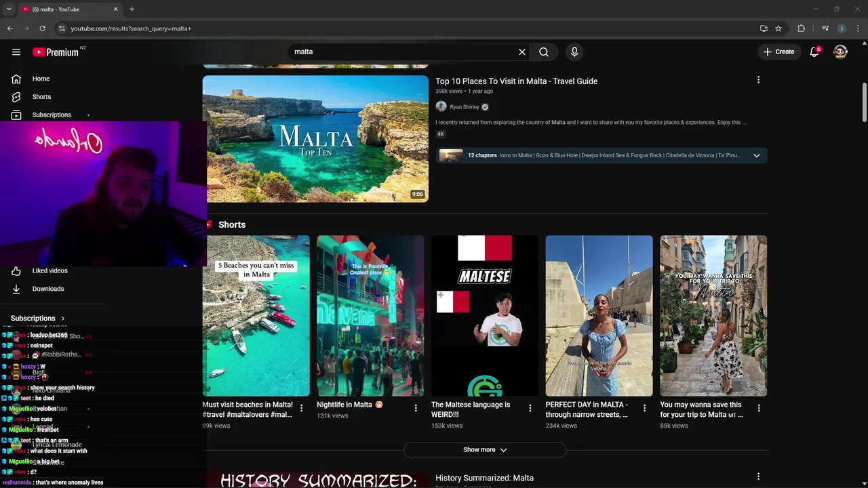Expand Shorts with Show more
Viewport: 868px width, 488px height.
pos(485,450)
